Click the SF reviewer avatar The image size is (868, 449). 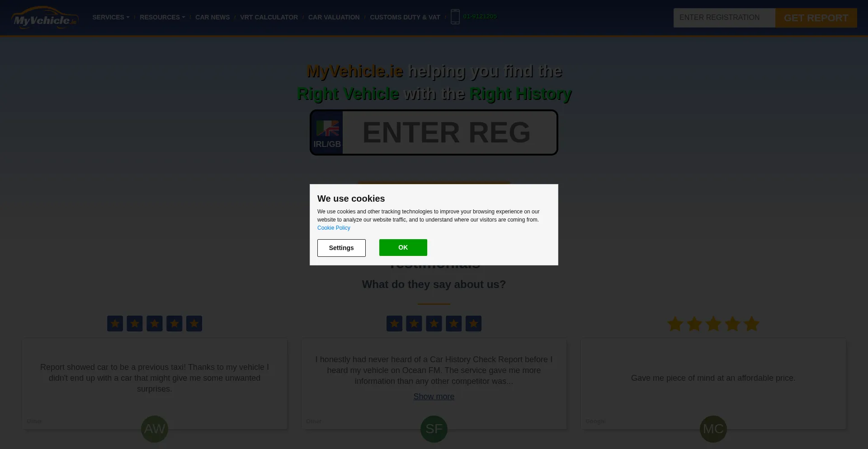pyautogui.click(x=434, y=429)
